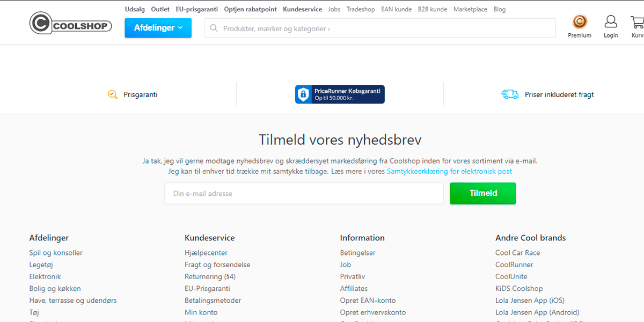Open Outlet in top menu
Screen dimensions: 644x322
pos(160,9)
